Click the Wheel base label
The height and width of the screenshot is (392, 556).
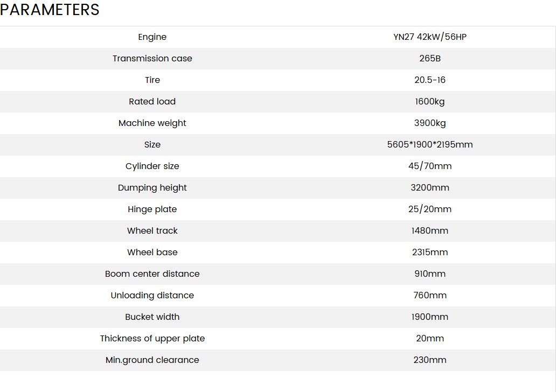pos(152,253)
